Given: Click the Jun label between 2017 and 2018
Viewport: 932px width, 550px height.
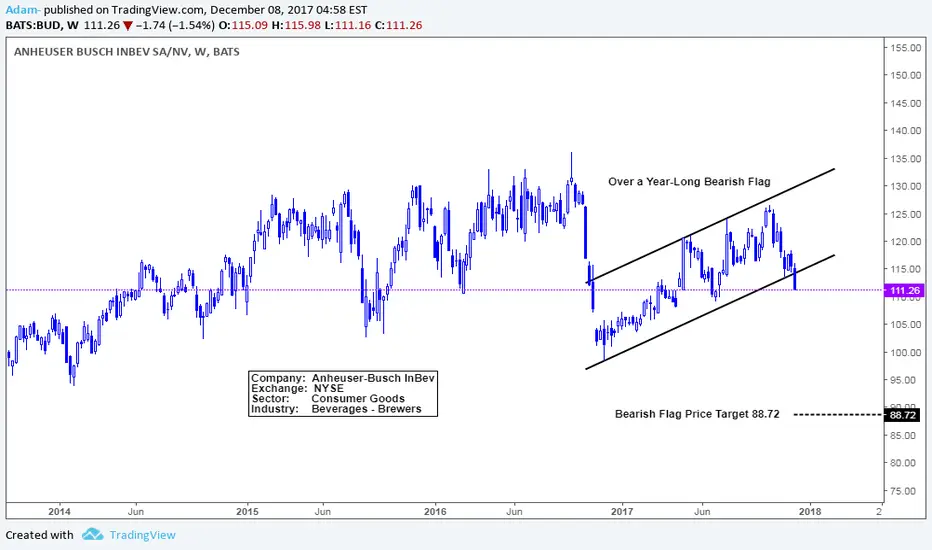Looking at the screenshot, I should click(702, 511).
